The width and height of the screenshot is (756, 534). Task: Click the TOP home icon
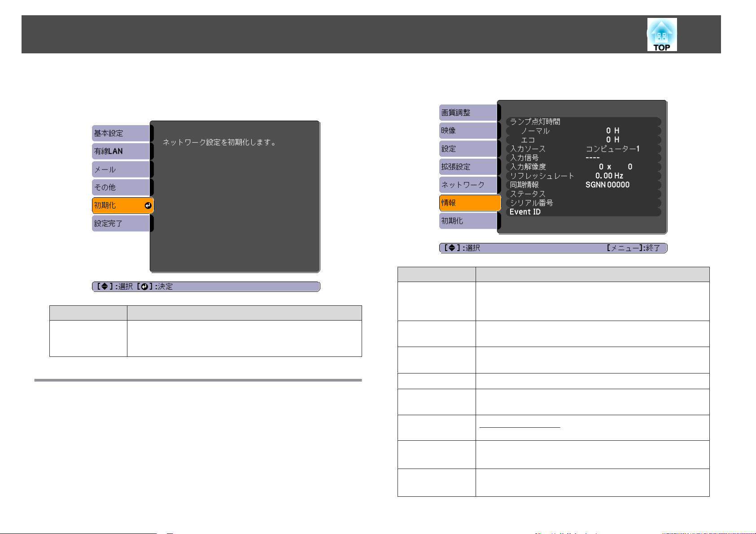[662, 35]
